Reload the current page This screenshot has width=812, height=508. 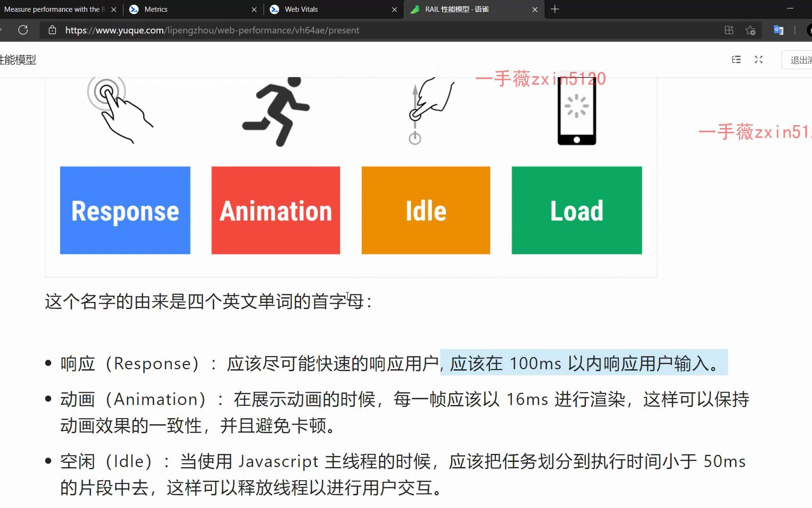pos(23,30)
